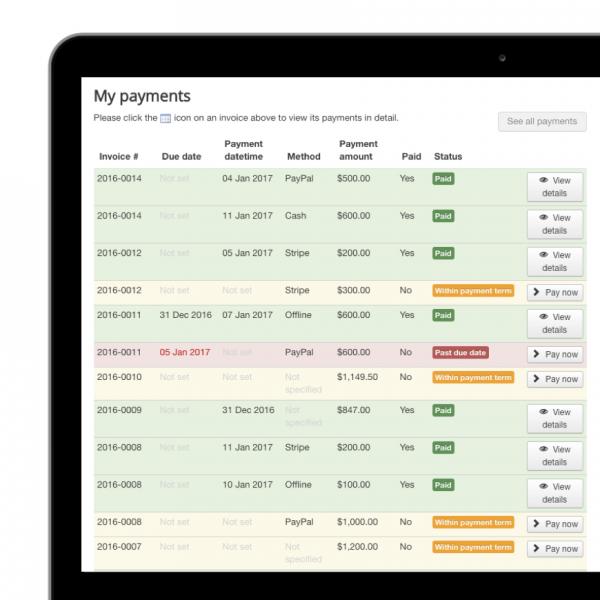Click invoice number 2016-0007
The image size is (600, 600).
click(119, 546)
